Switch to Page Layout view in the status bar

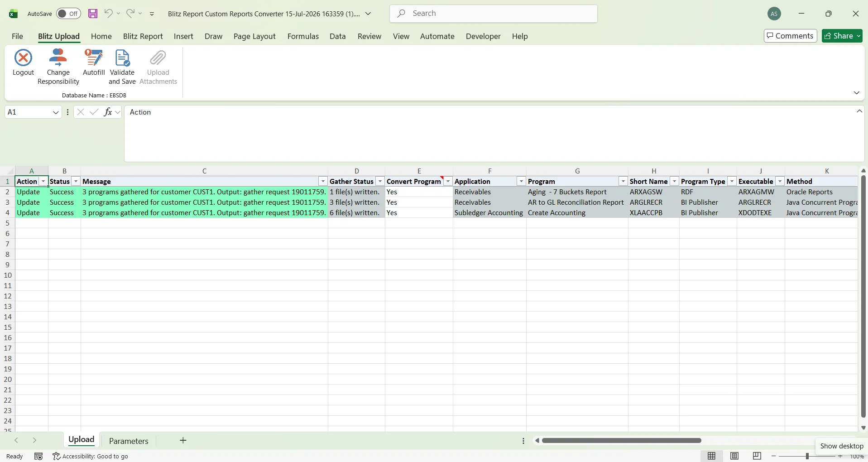(x=734, y=456)
